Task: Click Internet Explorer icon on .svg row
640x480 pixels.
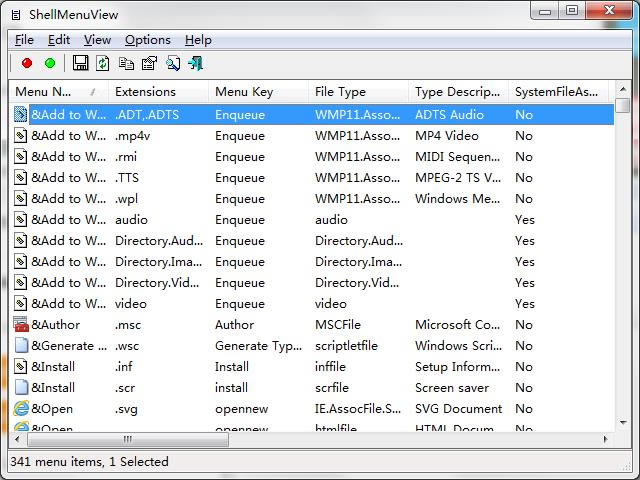Action: pyautogui.click(x=21, y=409)
